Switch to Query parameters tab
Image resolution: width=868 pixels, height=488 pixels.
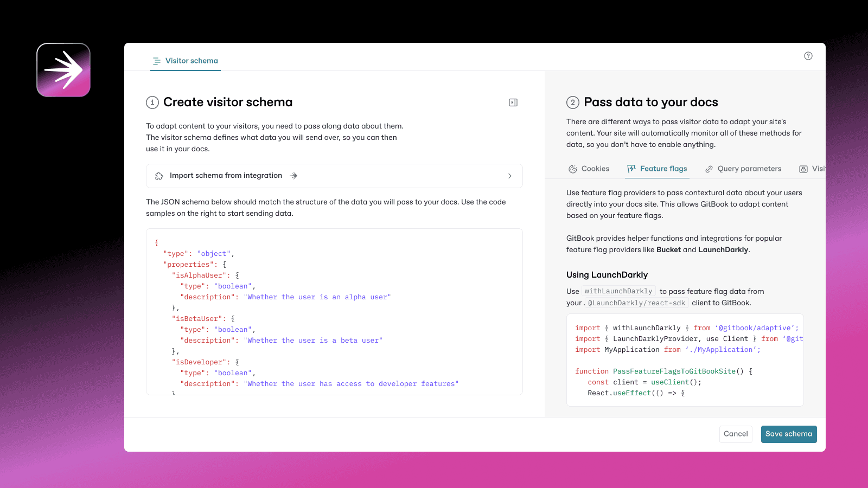[743, 169]
